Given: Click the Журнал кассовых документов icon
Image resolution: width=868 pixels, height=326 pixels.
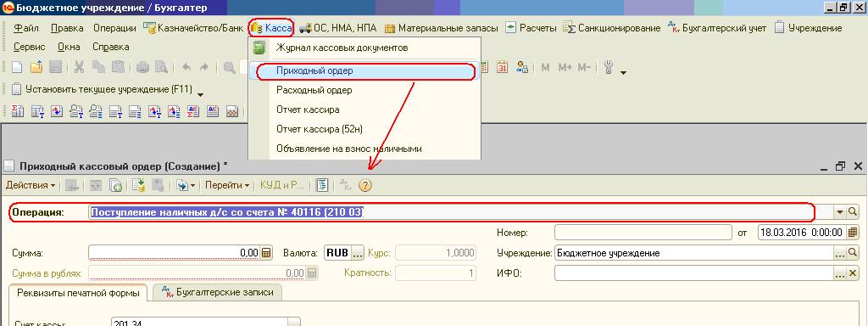Looking at the screenshot, I should [x=259, y=48].
